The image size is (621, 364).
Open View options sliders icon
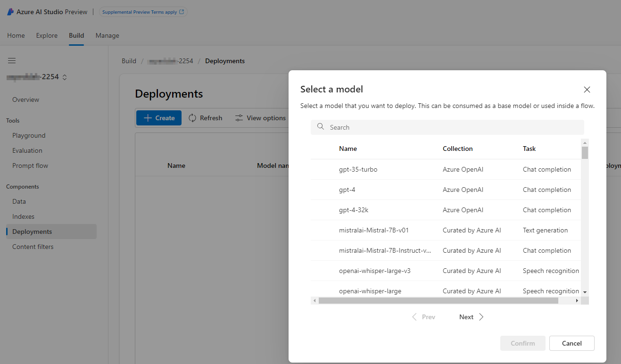coord(240,118)
